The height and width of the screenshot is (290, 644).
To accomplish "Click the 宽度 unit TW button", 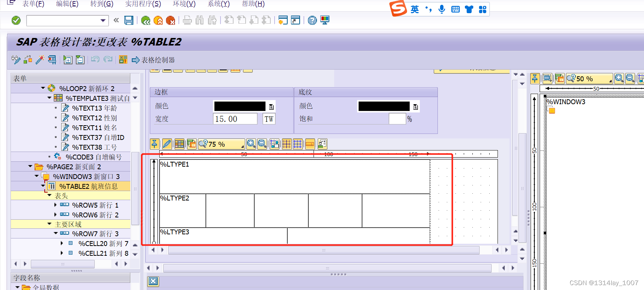I will tap(269, 119).
